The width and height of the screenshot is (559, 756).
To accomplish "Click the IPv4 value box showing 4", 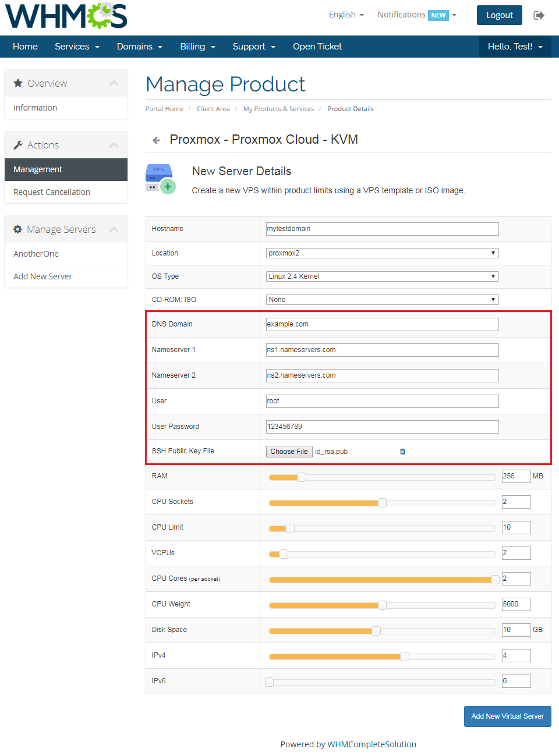I will click(x=516, y=655).
